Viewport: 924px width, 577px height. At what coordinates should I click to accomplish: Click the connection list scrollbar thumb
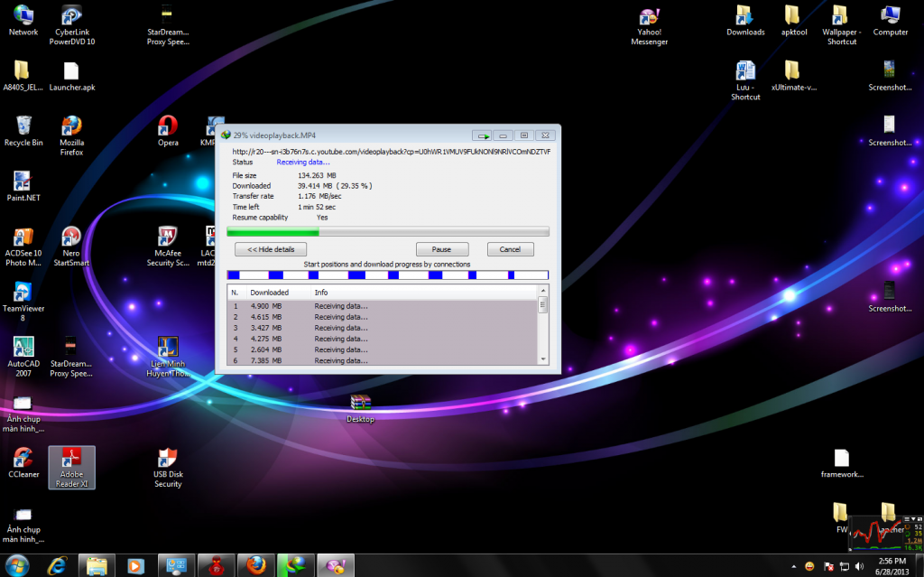[x=543, y=304]
